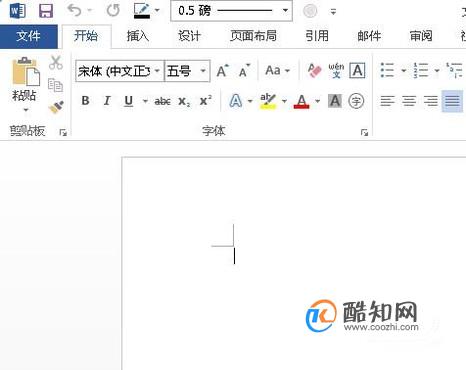Save the document with floppy disk icon

coord(46,11)
